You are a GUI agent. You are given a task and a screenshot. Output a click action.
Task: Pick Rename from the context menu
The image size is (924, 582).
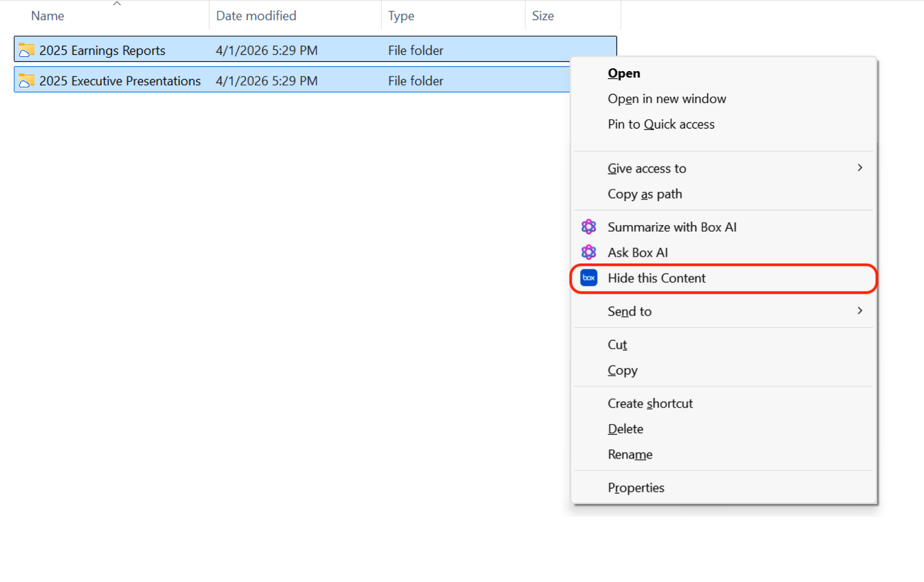[630, 455]
